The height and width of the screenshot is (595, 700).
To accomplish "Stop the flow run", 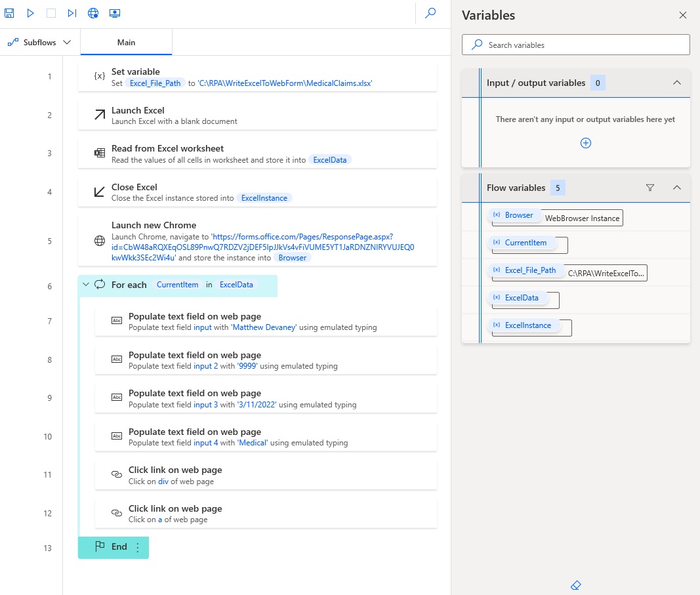I will 51,12.
